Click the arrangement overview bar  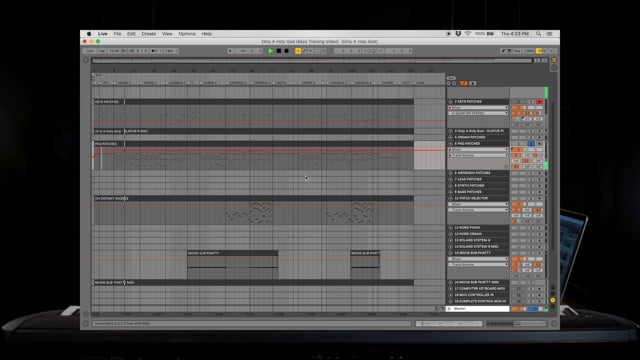point(312,60)
